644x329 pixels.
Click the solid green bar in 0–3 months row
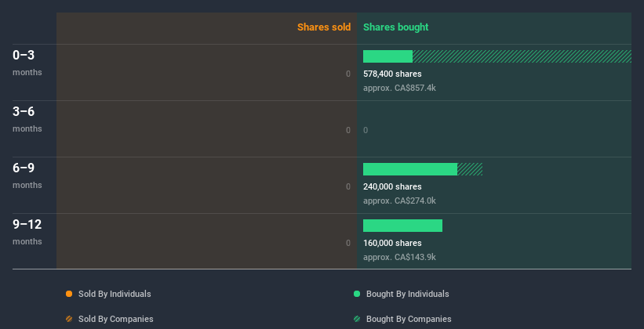[387, 56]
